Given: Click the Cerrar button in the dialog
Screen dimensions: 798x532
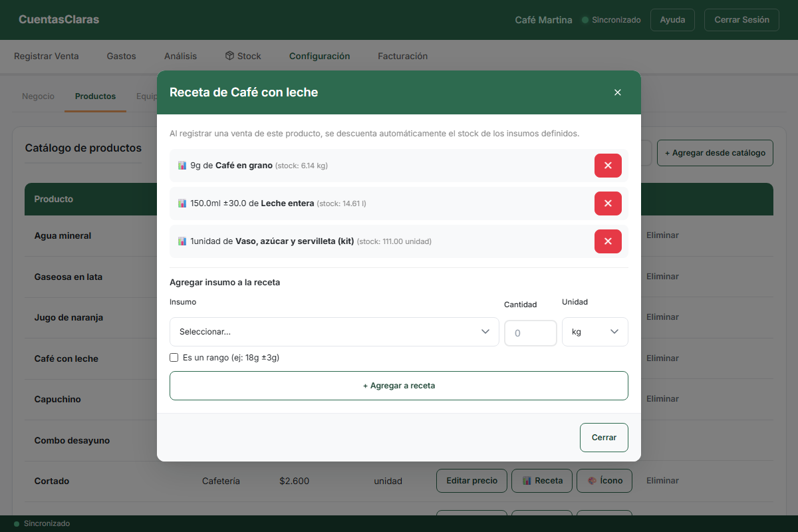Looking at the screenshot, I should click(x=604, y=438).
